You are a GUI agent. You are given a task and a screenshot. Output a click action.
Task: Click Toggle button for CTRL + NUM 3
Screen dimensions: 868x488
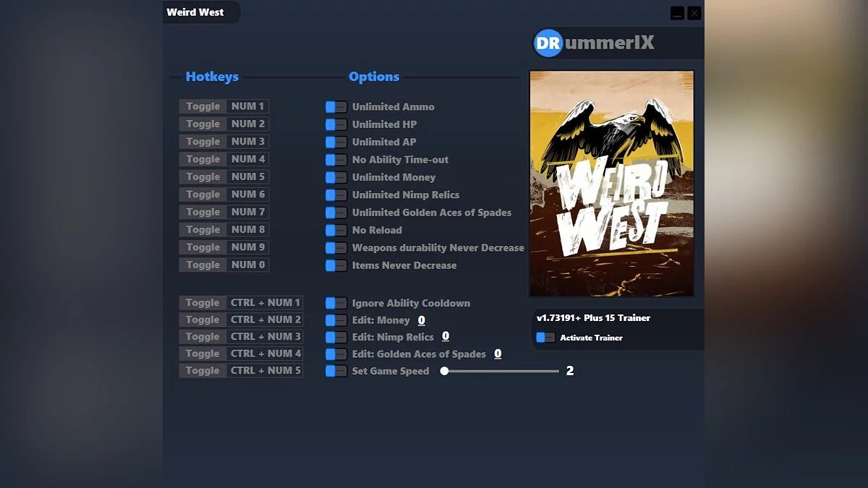point(203,337)
